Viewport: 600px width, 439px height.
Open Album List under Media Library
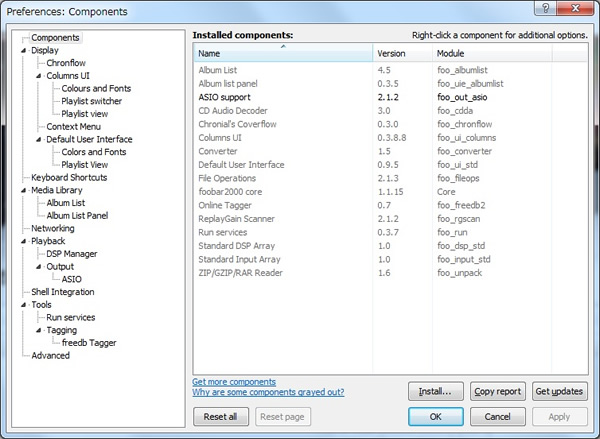66,203
